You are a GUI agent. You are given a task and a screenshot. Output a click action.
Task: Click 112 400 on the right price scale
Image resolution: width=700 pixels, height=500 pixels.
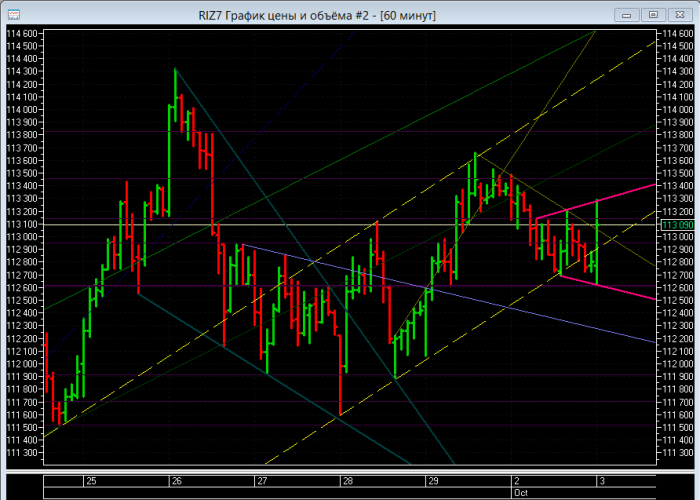[678, 313]
